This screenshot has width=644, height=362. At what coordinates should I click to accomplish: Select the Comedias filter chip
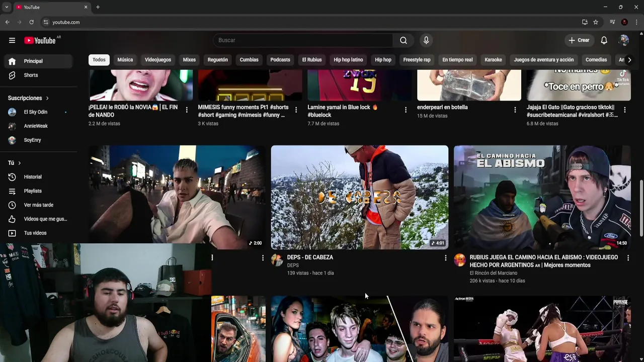tap(596, 60)
